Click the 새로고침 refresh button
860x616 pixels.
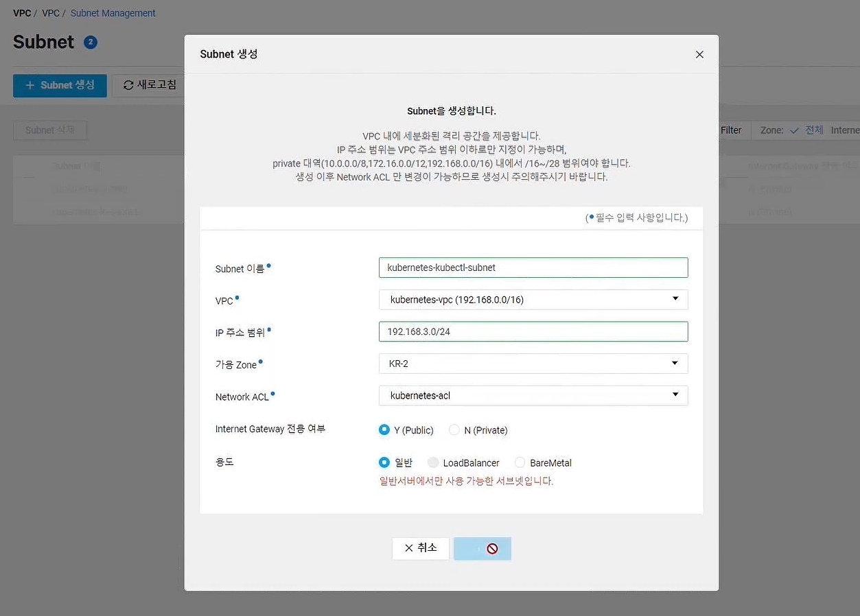(x=150, y=85)
